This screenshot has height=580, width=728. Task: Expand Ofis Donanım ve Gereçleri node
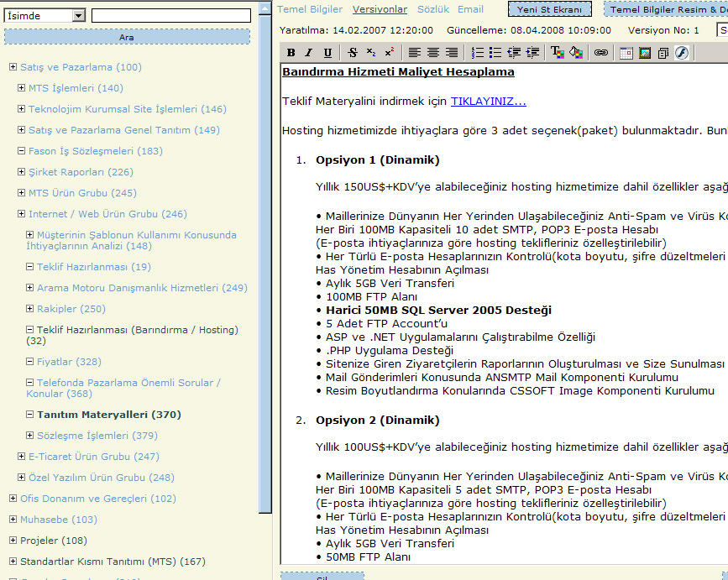[13, 499]
